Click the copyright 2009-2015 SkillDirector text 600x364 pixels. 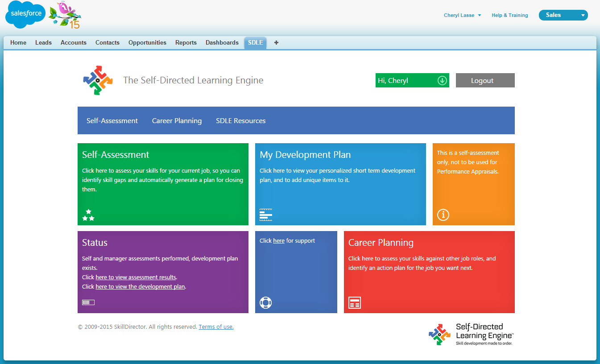click(137, 327)
